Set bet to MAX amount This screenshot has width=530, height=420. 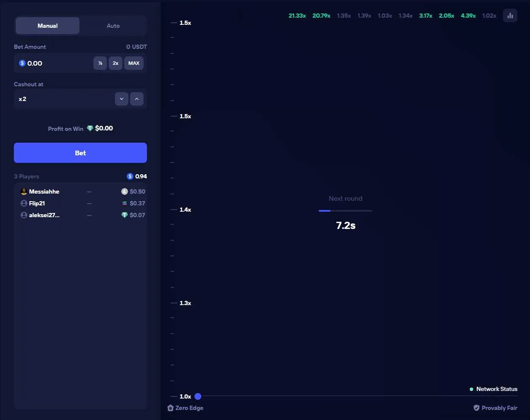(x=134, y=63)
